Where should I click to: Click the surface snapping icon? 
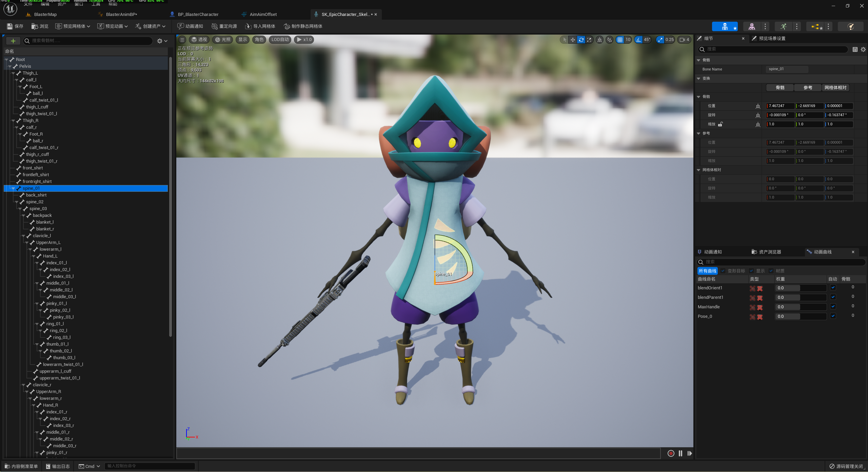pyautogui.click(x=610, y=40)
